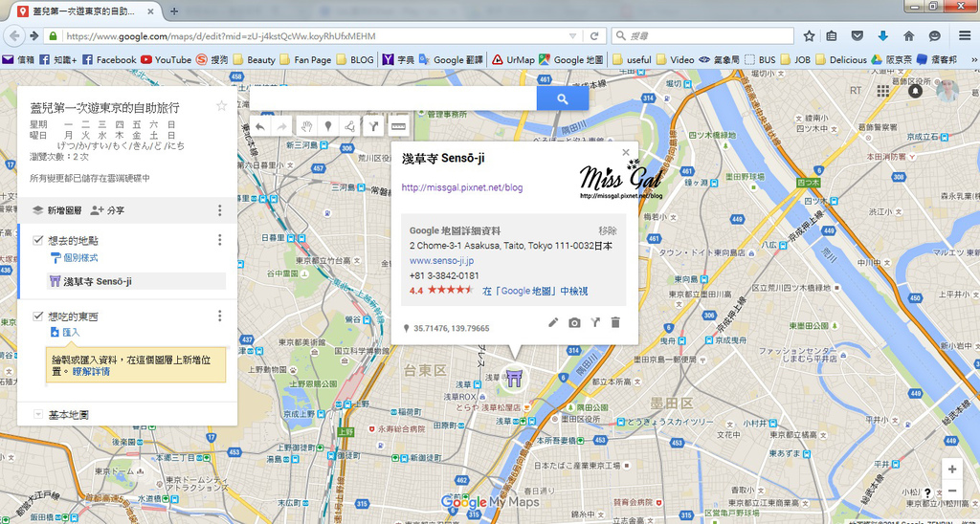Open Google apps grid icon
Viewport: 980px width, 524px height.
882,91
